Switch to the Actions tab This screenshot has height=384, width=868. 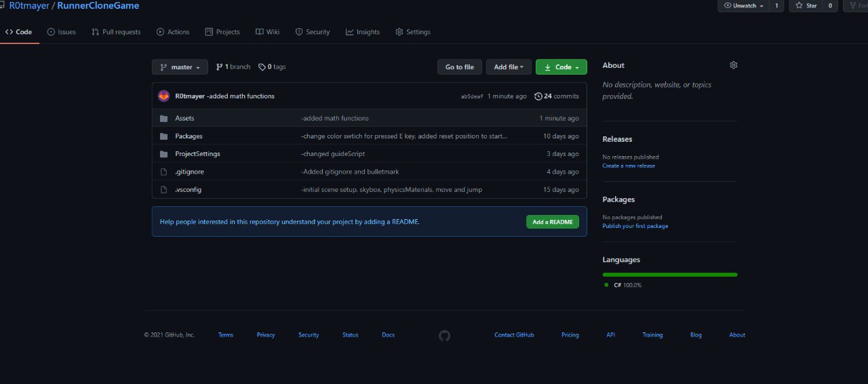click(173, 32)
